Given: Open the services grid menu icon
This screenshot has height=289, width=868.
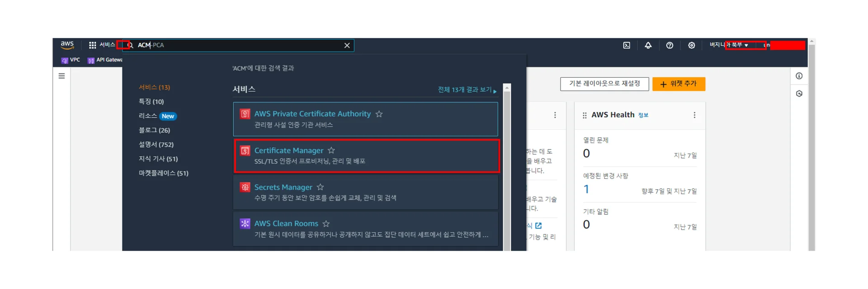Looking at the screenshot, I should (92, 45).
